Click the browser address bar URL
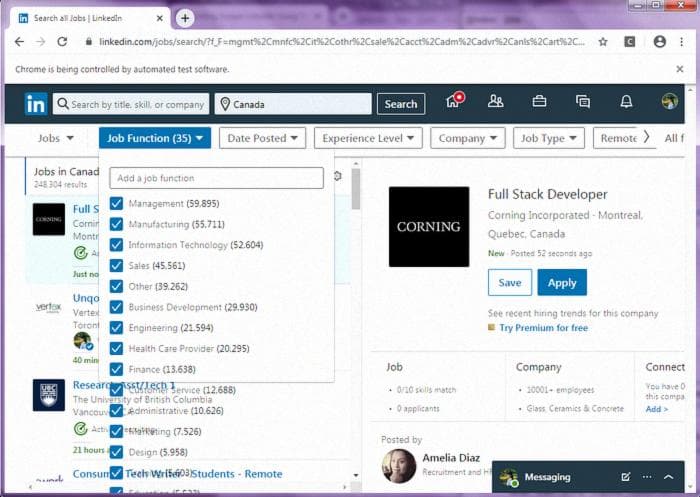Image resolution: width=700 pixels, height=497 pixels. 342,42
